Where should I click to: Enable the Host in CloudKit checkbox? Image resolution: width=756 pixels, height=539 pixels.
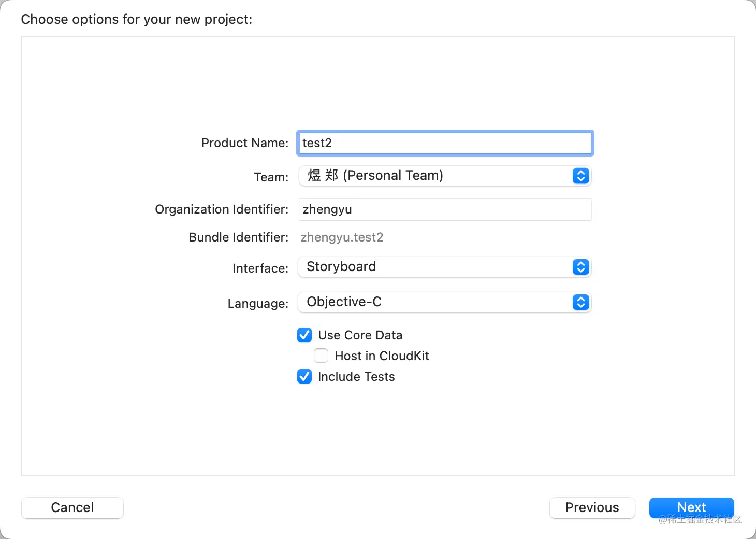coord(321,356)
